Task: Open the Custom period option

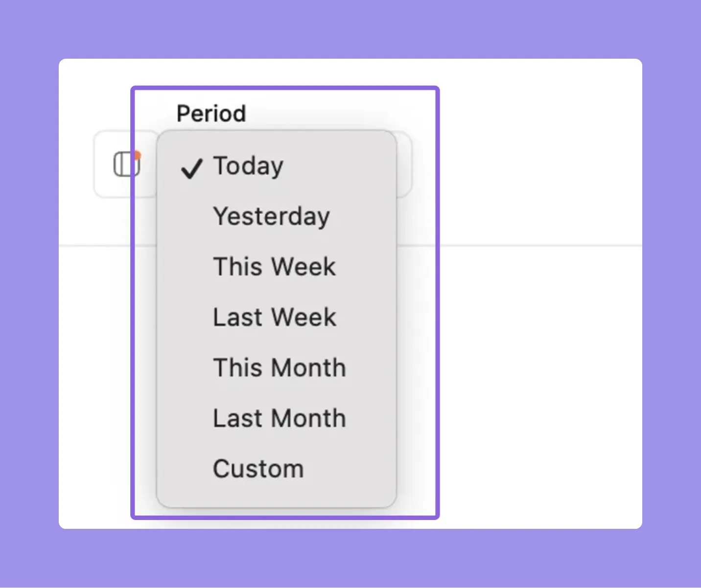Action: [x=277, y=469]
